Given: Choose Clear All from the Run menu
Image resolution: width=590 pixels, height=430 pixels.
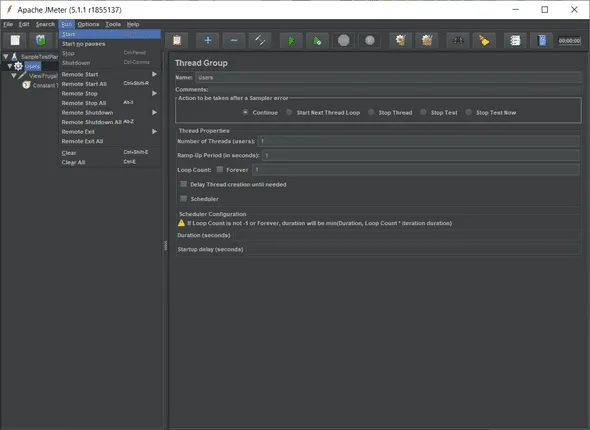Looking at the screenshot, I should coord(110,162).
